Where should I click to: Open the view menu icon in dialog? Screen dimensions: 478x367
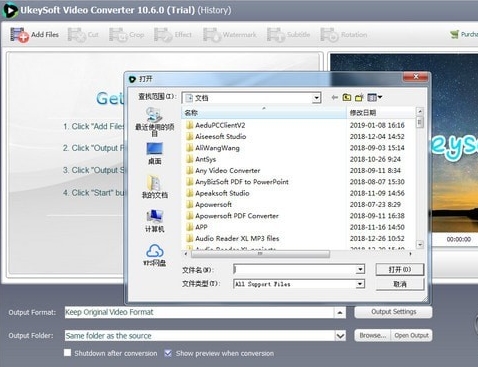point(374,97)
